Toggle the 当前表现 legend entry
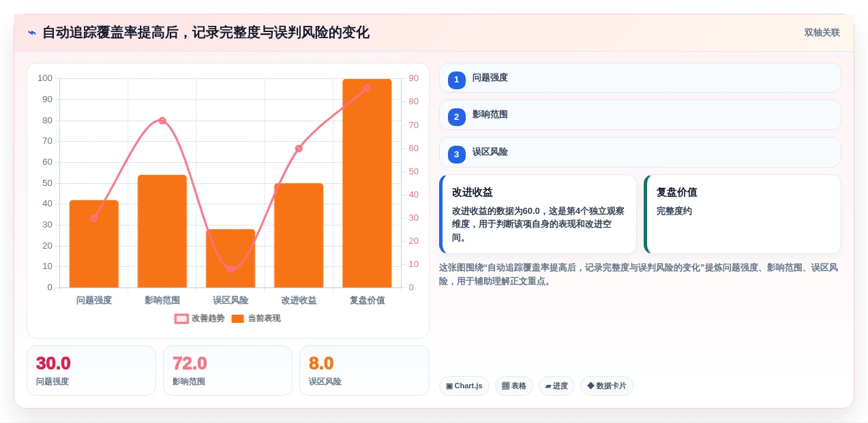Screen dimensions: 868x423 click(256, 318)
